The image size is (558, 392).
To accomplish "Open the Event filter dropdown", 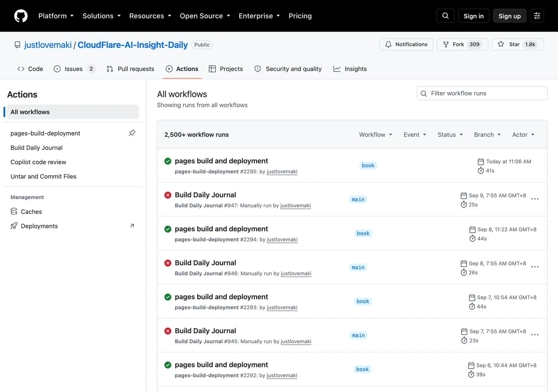I will 415,134.
